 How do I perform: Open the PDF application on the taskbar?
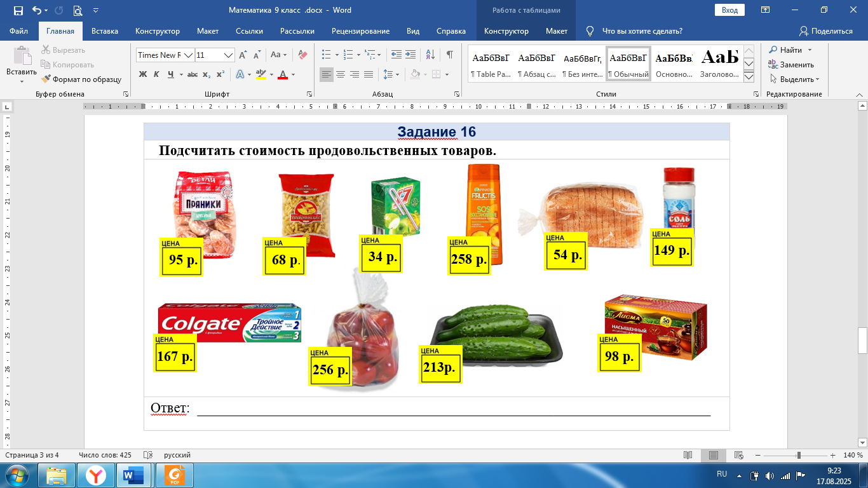click(x=174, y=475)
